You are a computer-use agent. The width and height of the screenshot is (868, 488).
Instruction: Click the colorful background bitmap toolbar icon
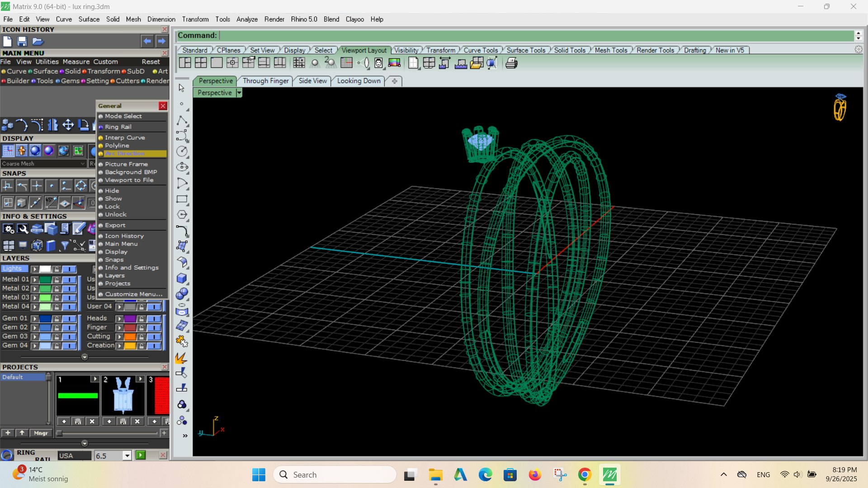coord(394,63)
